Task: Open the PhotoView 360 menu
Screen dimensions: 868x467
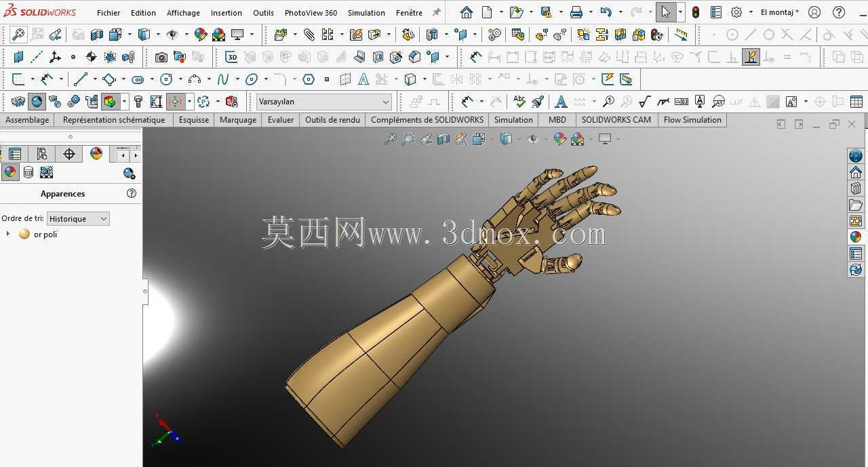Action: [311, 13]
